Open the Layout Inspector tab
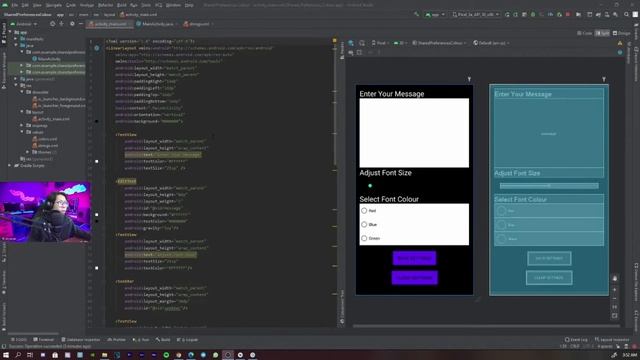This screenshot has width=640, height=360. [x=612, y=340]
